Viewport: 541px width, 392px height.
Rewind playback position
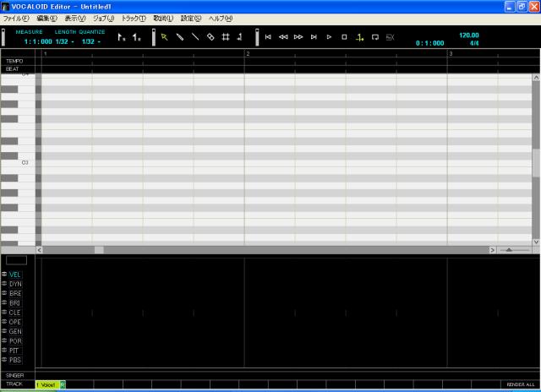(283, 37)
